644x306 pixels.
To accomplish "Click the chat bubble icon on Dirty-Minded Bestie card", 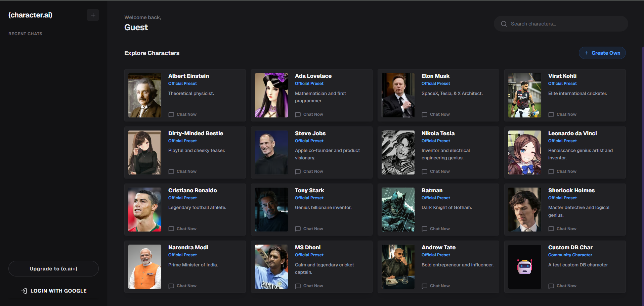I will point(171,171).
